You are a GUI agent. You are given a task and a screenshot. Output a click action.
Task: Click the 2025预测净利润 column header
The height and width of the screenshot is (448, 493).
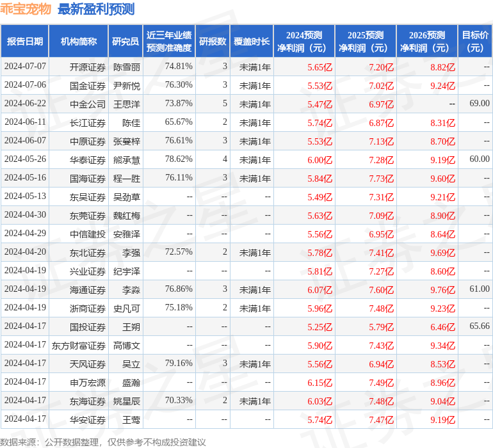tap(366, 41)
